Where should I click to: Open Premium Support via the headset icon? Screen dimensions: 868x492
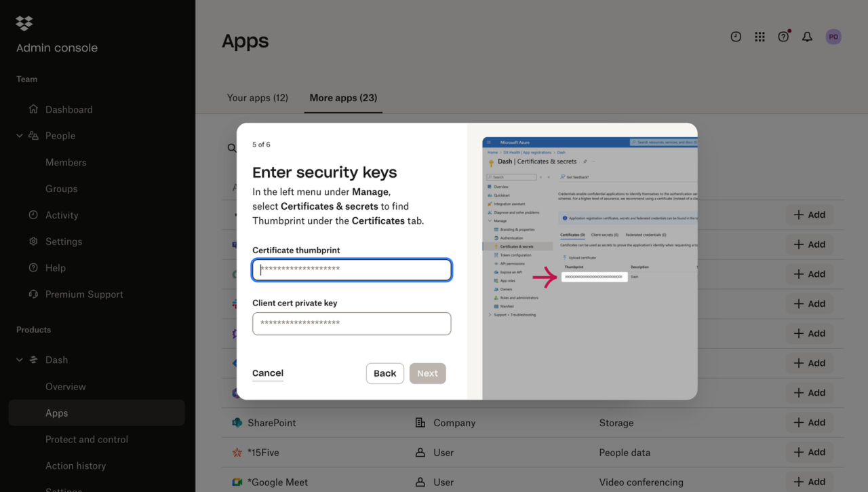click(33, 294)
